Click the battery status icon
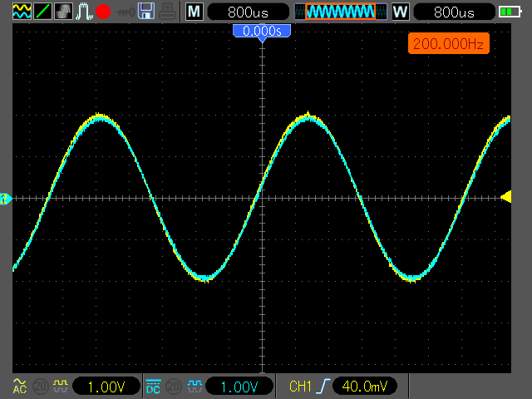This screenshot has height=399, width=532. [x=509, y=12]
